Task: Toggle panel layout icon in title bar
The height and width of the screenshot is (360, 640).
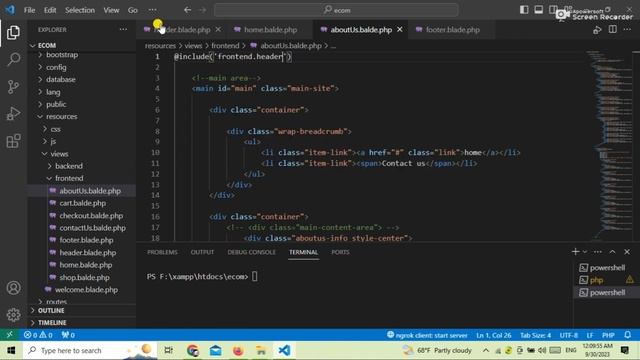Action: tap(539, 10)
